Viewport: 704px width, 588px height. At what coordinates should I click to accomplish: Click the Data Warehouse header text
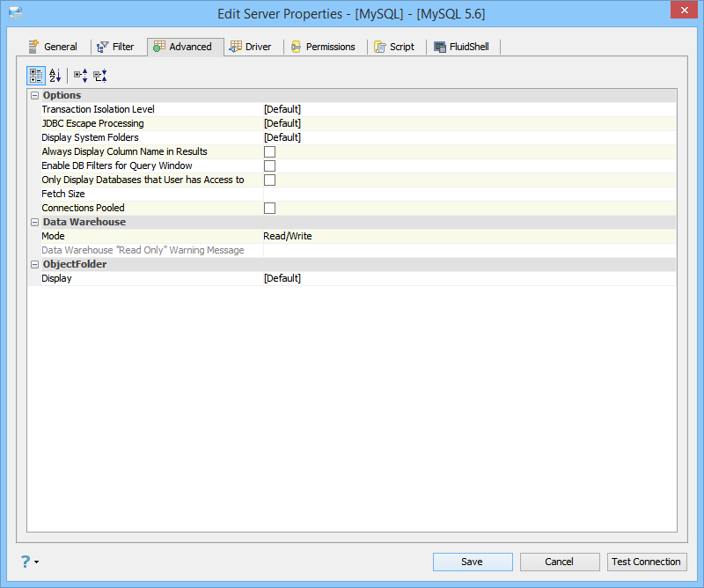coord(84,222)
